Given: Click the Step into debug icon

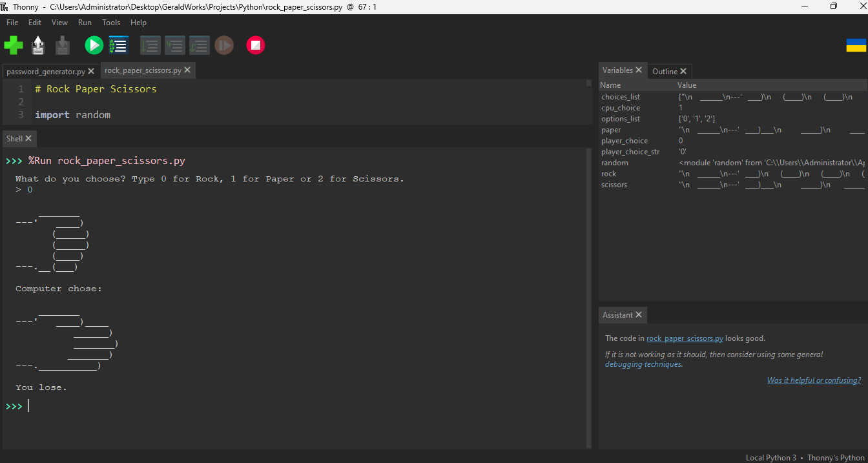Looking at the screenshot, I should 174,45.
